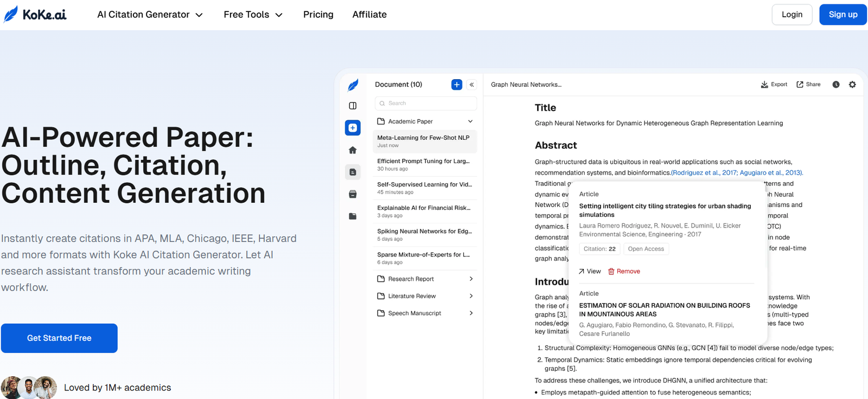Open the home icon in sidebar
The image size is (868, 399).
pyautogui.click(x=353, y=150)
